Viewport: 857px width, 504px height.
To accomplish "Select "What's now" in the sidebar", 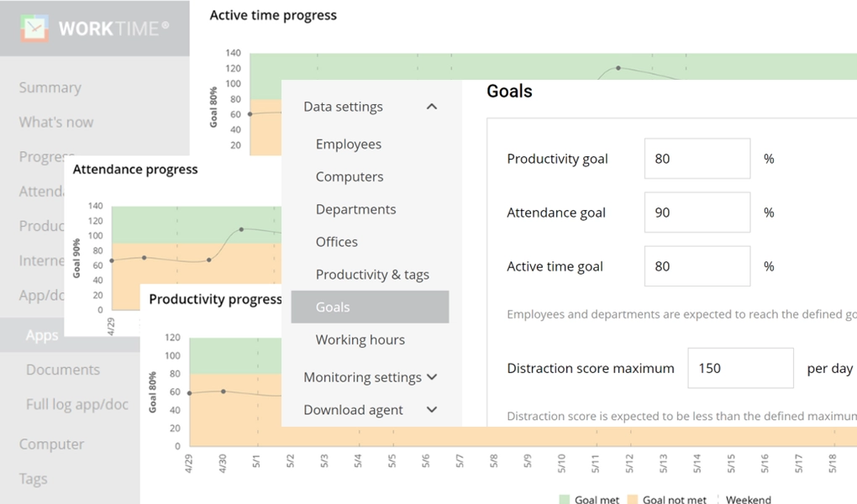I will tap(55, 122).
